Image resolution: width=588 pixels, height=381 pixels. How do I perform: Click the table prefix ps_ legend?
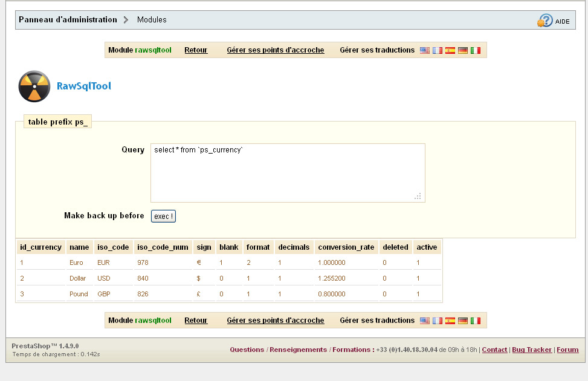(x=58, y=122)
